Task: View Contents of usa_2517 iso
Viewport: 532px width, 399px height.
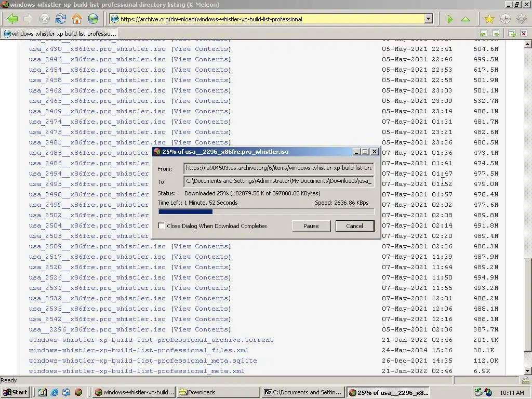Action: (201, 257)
